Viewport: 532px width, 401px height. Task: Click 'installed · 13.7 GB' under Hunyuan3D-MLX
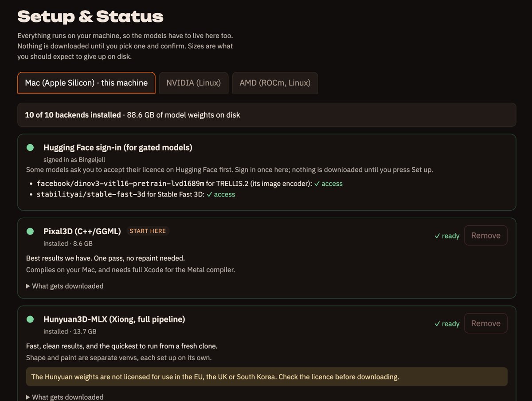(x=70, y=331)
